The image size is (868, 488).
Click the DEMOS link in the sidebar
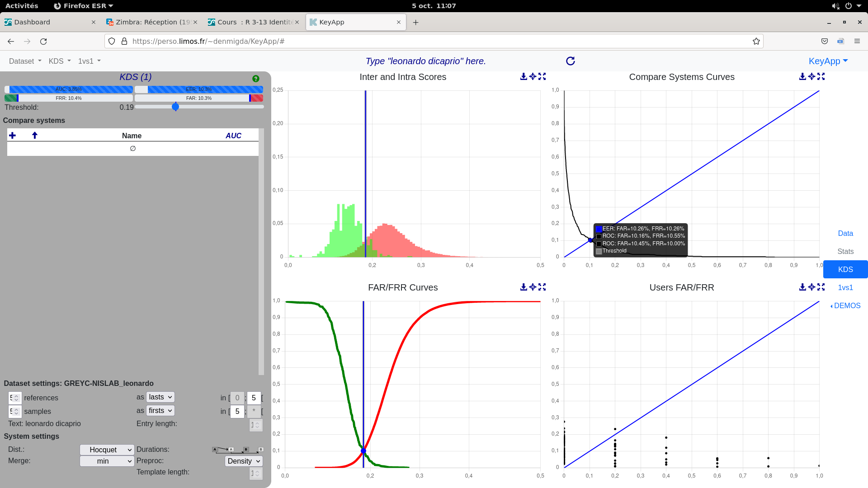point(847,305)
